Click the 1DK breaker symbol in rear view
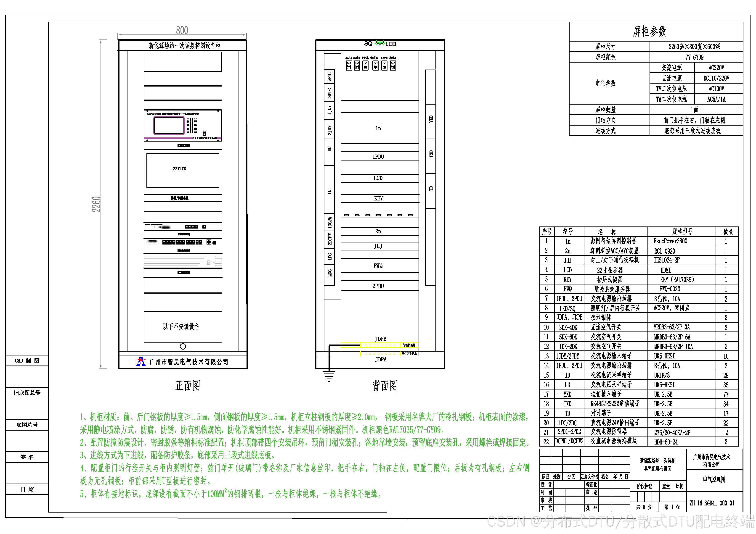Screen dimensions: 756x534 coord(349,65)
